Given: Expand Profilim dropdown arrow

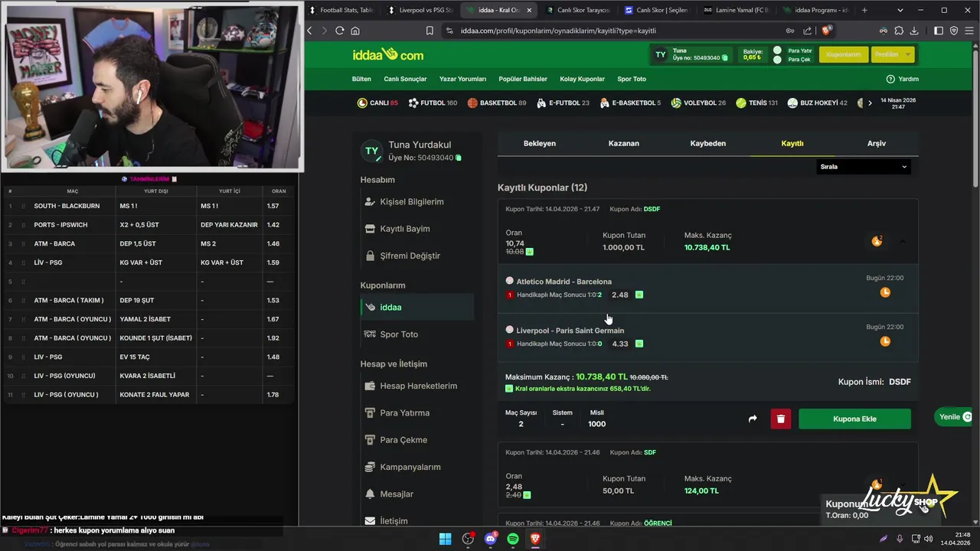Looking at the screenshot, I should pos(908,54).
